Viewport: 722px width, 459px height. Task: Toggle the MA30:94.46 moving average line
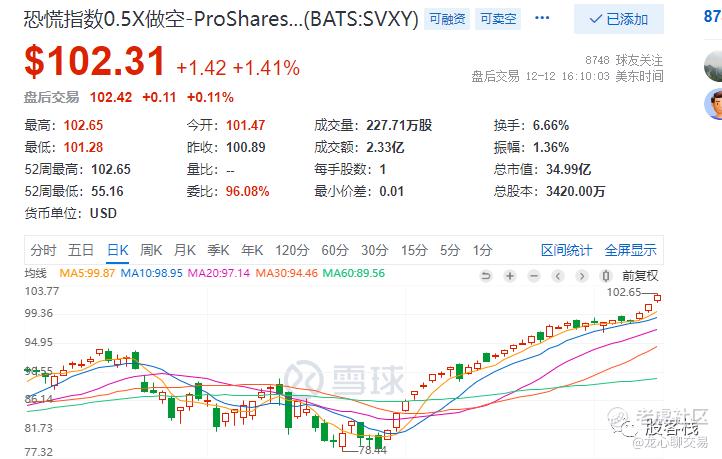(286, 273)
